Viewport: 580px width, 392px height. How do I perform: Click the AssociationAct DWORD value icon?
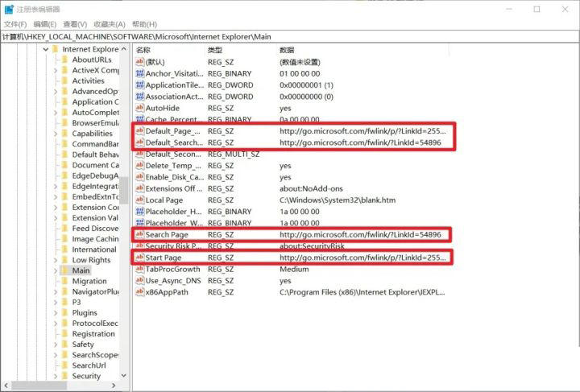coord(140,97)
